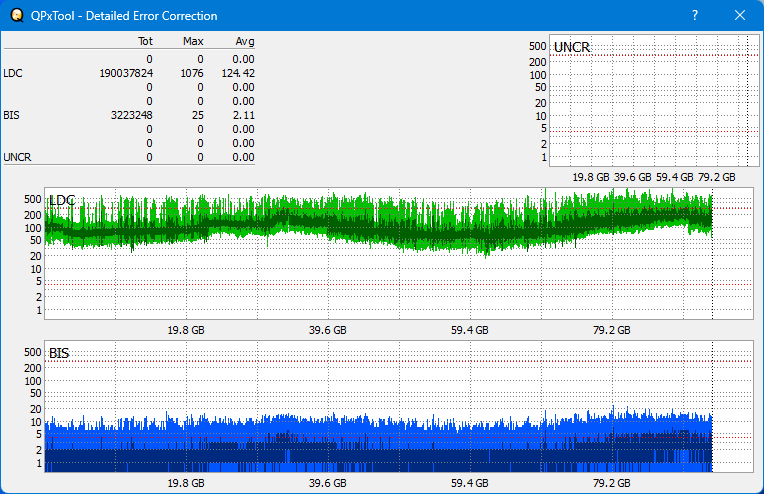Click the Tot column header
Screen dimensions: 764x494
145,41
